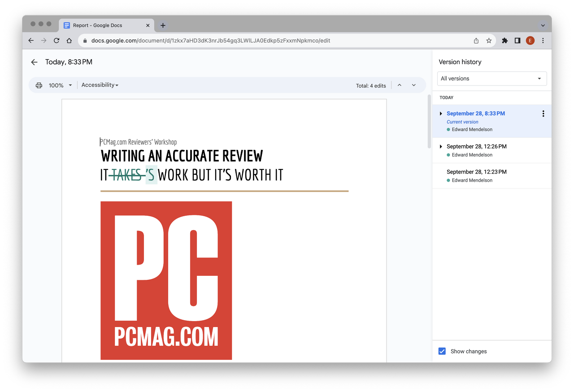The image size is (574, 392).
Task: Uncheck the Show changes checkbox
Action: point(442,351)
